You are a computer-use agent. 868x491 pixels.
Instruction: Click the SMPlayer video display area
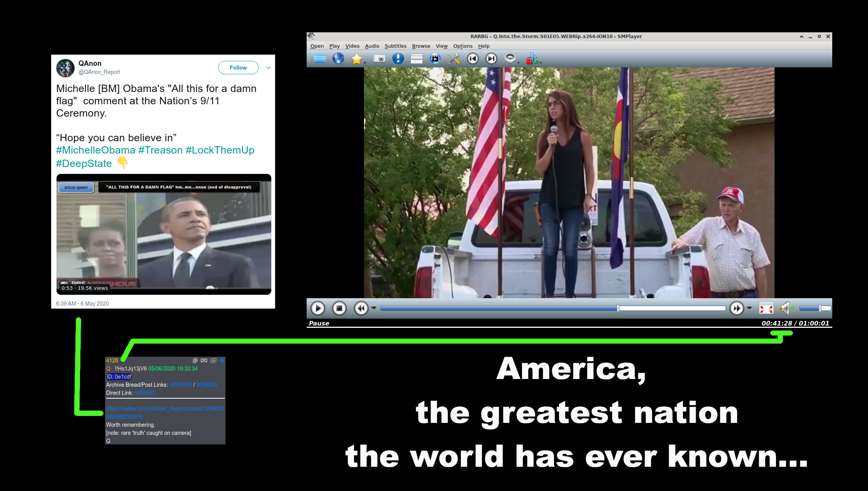pyautogui.click(x=569, y=183)
